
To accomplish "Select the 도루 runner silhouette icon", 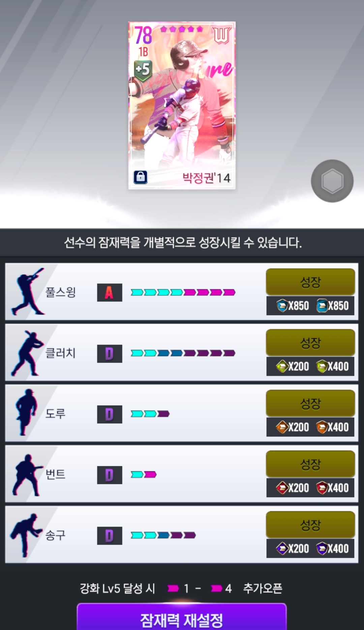I will pyautogui.click(x=26, y=413).
